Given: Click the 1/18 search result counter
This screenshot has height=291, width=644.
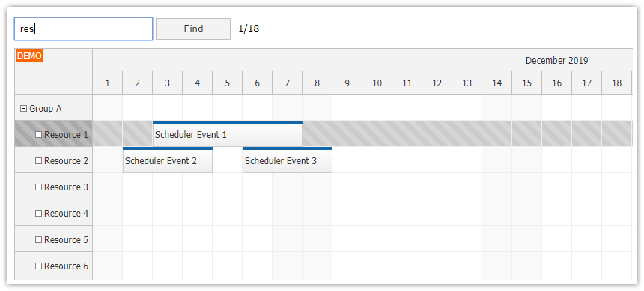Looking at the screenshot, I should pyautogui.click(x=249, y=28).
